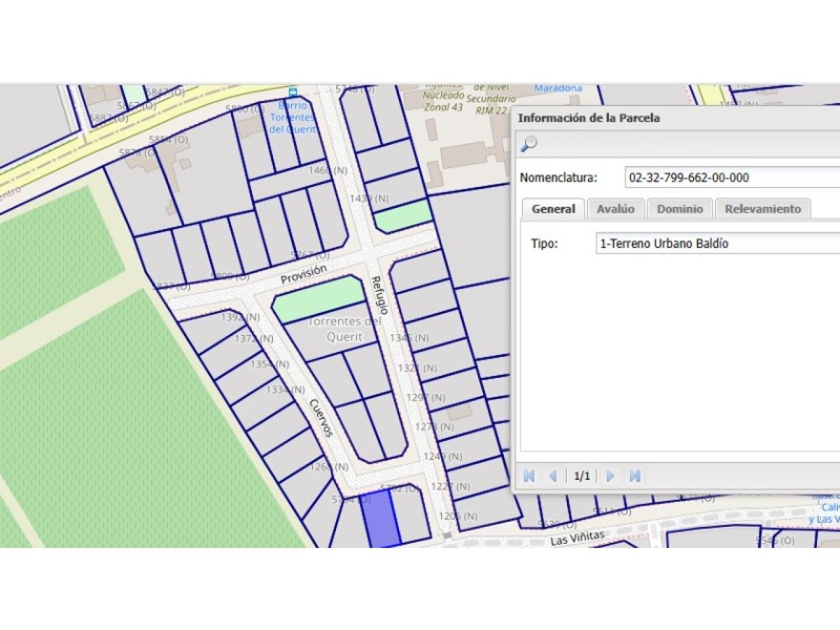Click the green parcel beside 1439 (N)
Screen dimensions: 840x630
click(403, 216)
